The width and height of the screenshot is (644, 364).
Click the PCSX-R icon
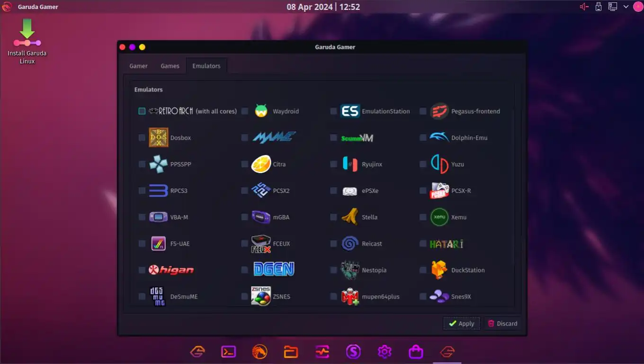(x=439, y=191)
